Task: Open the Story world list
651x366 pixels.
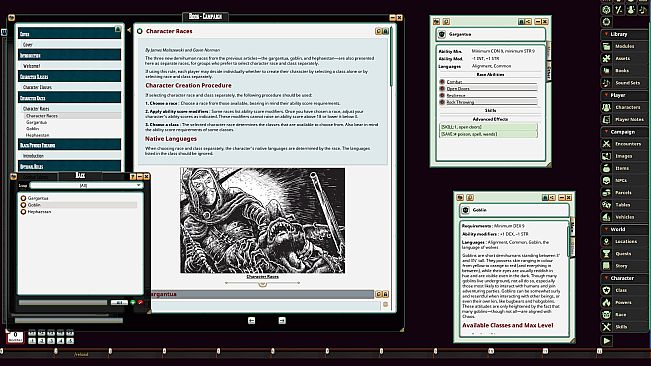Action: click(624, 266)
